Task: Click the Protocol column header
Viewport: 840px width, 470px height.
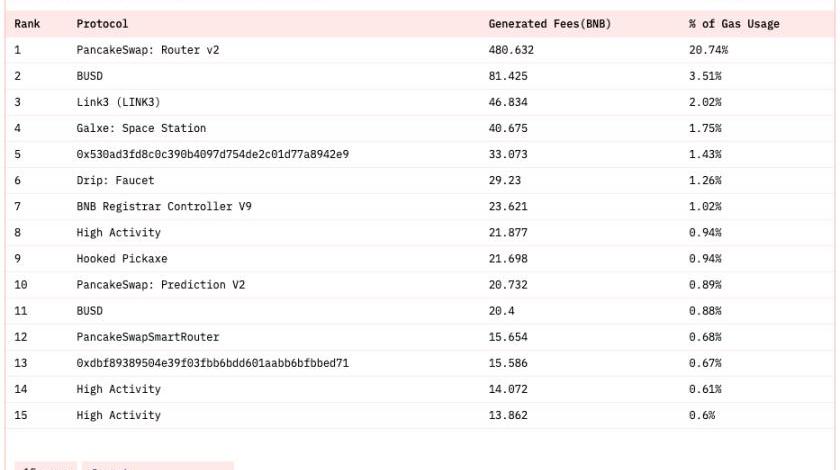Action: click(x=102, y=24)
